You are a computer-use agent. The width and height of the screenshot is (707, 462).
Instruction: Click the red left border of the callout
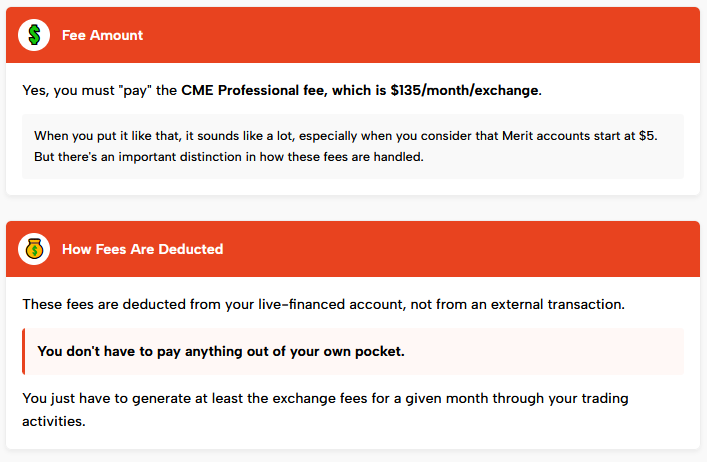click(24, 351)
